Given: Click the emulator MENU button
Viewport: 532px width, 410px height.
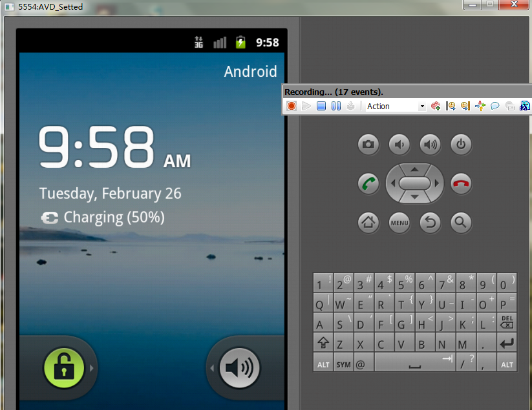Looking at the screenshot, I should (399, 223).
